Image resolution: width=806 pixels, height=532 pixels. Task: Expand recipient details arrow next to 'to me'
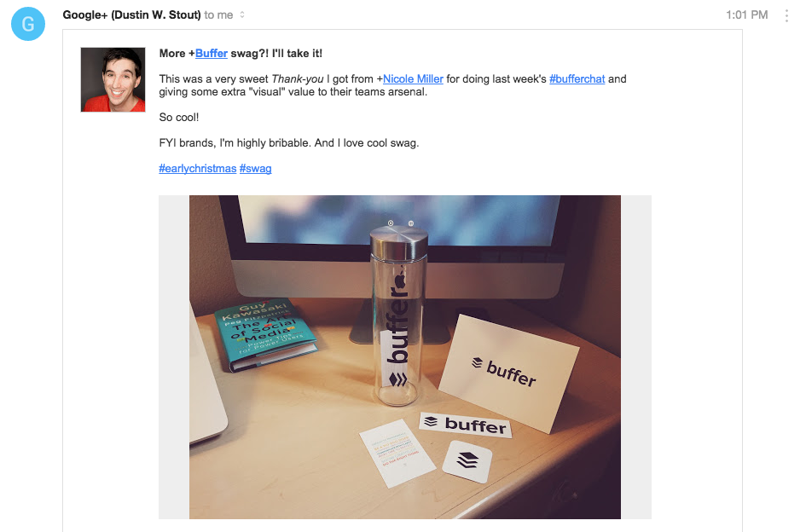pyautogui.click(x=242, y=14)
